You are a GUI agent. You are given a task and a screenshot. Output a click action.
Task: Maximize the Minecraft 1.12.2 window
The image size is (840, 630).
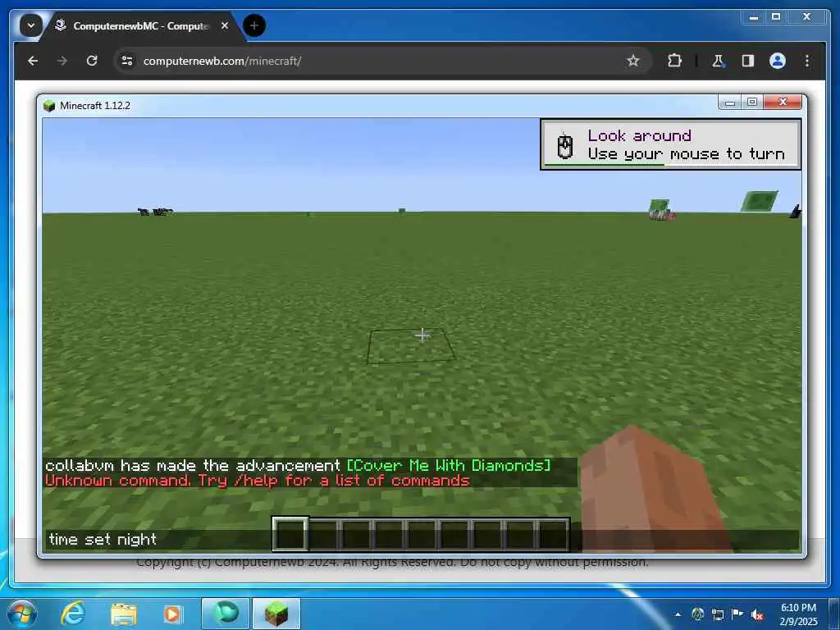pos(752,102)
